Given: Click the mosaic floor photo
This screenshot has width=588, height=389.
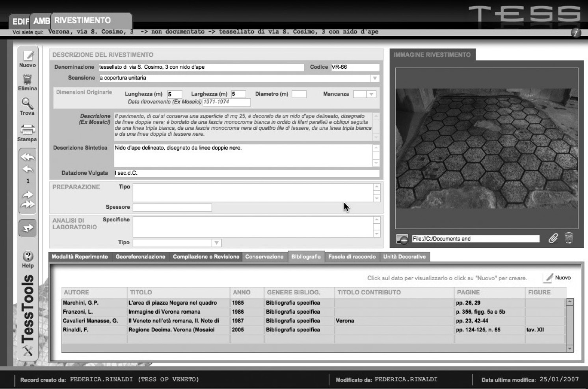Looking at the screenshot, I should click(487, 149).
